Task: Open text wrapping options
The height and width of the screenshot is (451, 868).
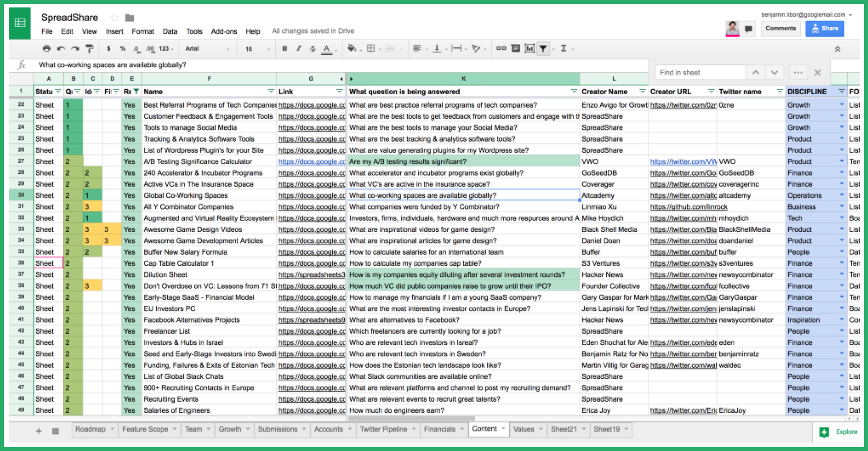Action: point(457,49)
